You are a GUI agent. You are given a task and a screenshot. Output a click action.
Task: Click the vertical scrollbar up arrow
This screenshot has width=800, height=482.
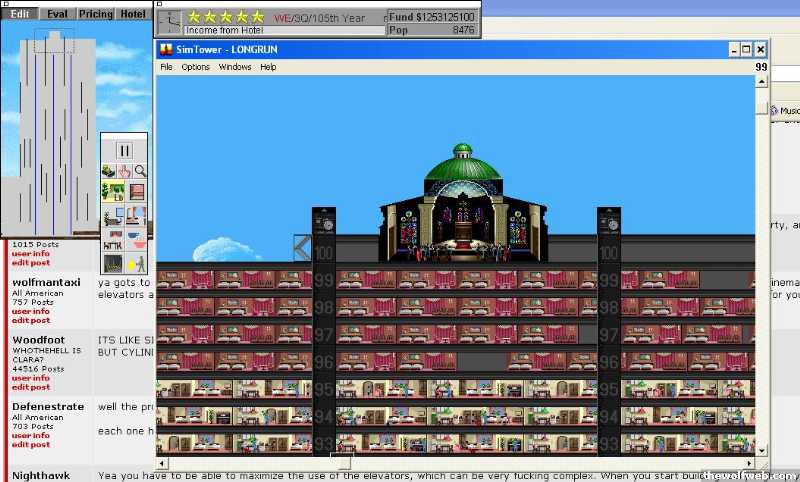[761, 82]
